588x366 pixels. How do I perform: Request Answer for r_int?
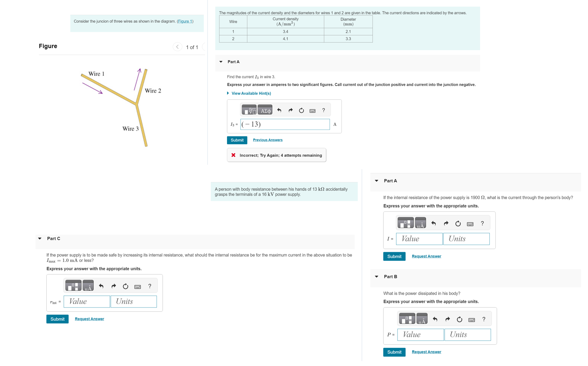(89, 319)
